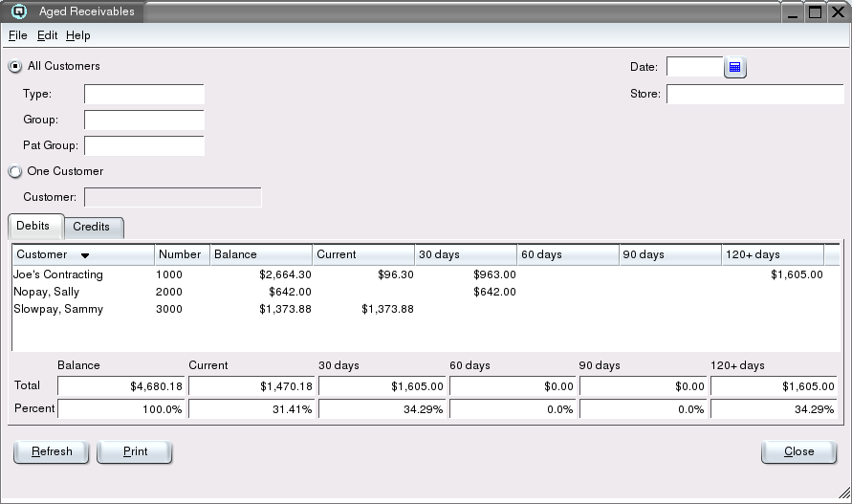
Task: Click the Print button
Action: [135, 451]
